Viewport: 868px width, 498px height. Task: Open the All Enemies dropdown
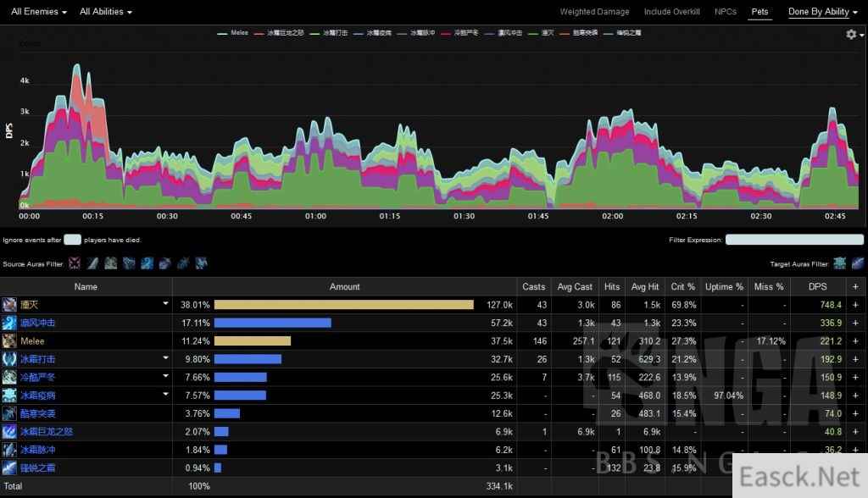click(39, 12)
